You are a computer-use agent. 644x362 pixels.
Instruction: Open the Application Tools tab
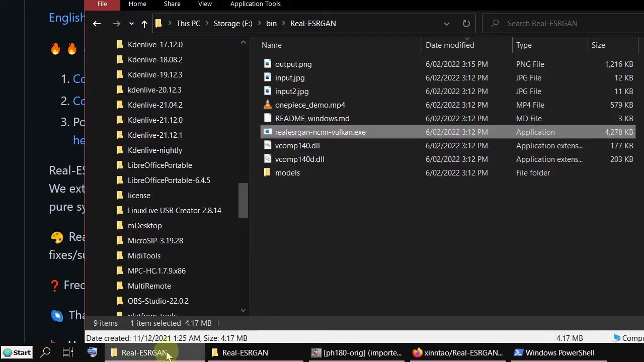click(255, 4)
